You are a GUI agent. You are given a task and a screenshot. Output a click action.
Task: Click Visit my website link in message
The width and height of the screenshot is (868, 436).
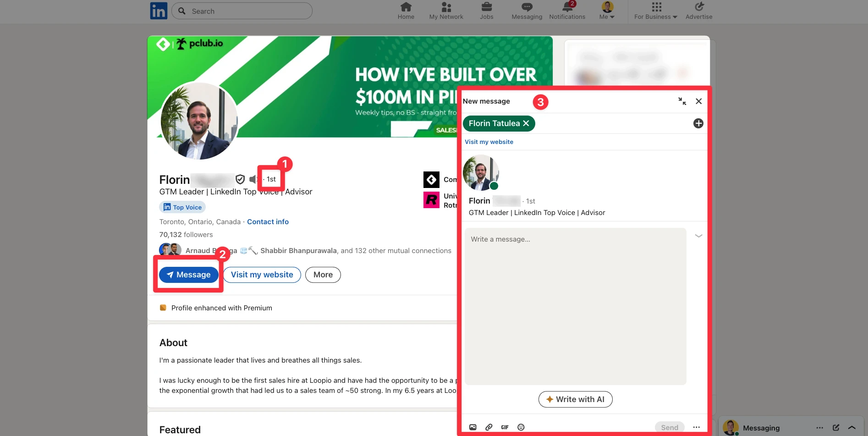[489, 142]
